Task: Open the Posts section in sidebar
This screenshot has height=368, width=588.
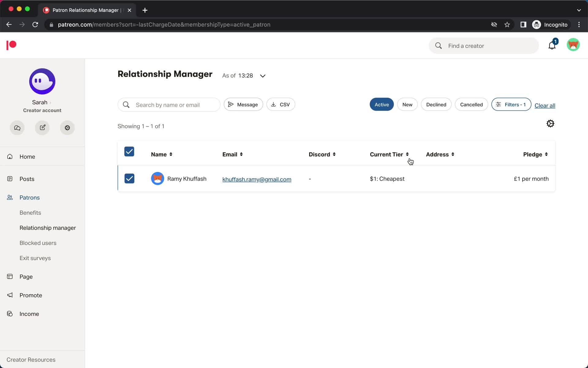Action: pyautogui.click(x=27, y=179)
